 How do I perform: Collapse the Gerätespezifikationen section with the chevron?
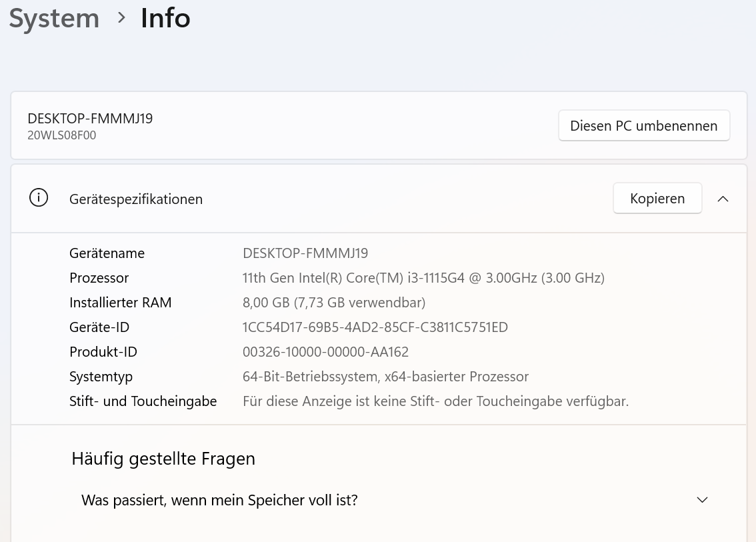(x=723, y=199)
